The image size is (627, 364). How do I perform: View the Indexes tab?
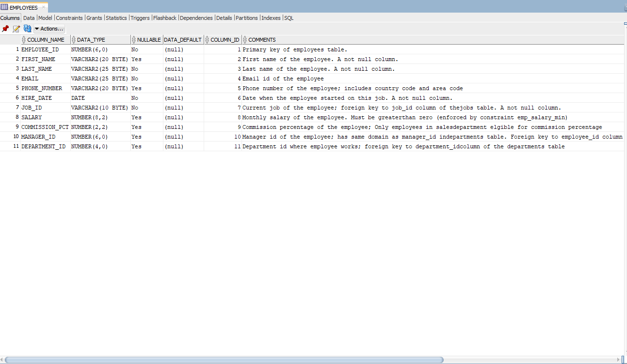pyautogui.click(x=271, y=17)
